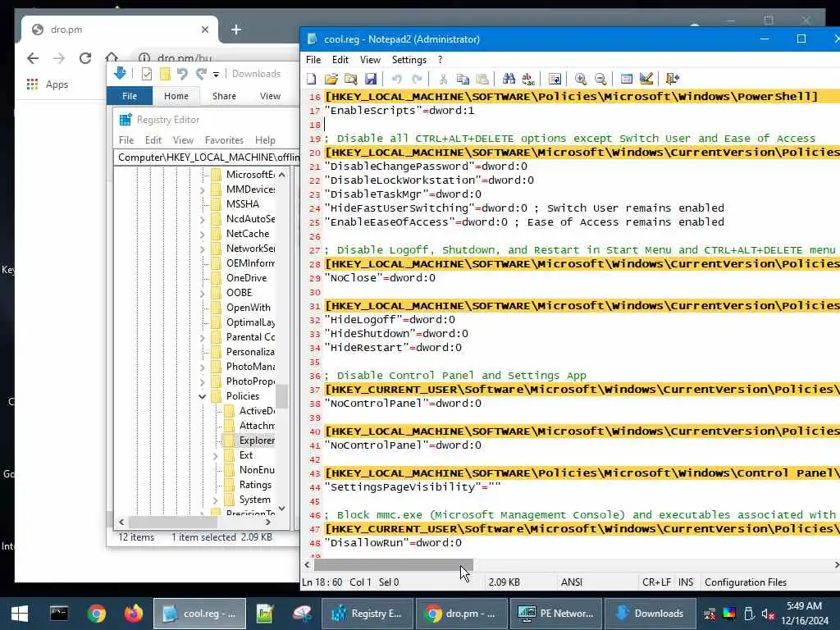The image size is (840, 630).
Task: Click the registry tree vertical scrollbar thumb
Action: [282, 397]
